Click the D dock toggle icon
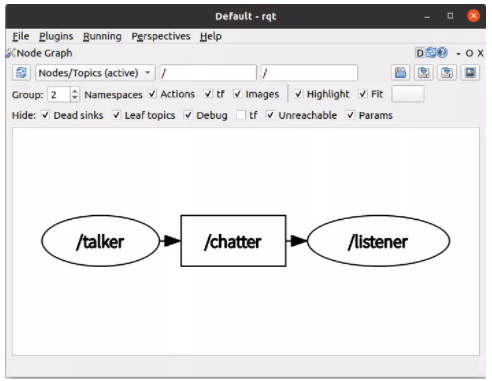Screen dimensions: 492x381 tap(420, 53)
